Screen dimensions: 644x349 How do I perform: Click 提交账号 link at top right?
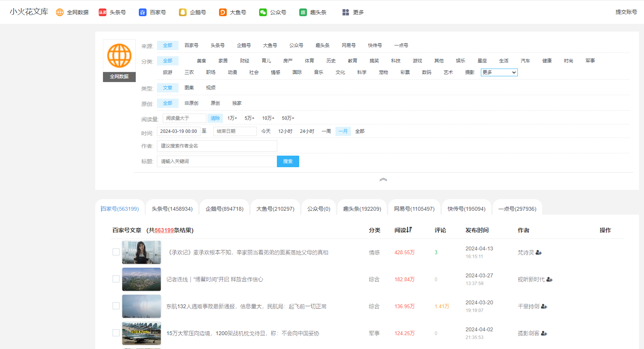coord(626,12)
